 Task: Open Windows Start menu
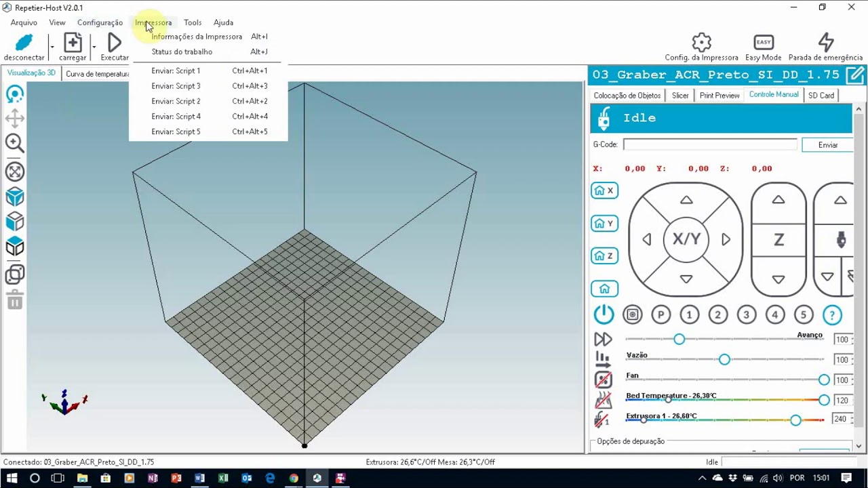pos(12,478)
